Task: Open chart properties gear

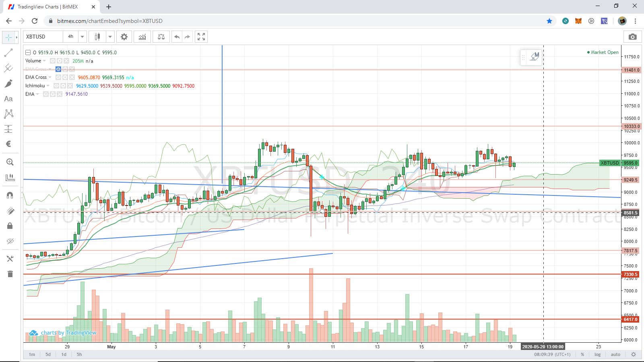Action: tap(124, 37)
